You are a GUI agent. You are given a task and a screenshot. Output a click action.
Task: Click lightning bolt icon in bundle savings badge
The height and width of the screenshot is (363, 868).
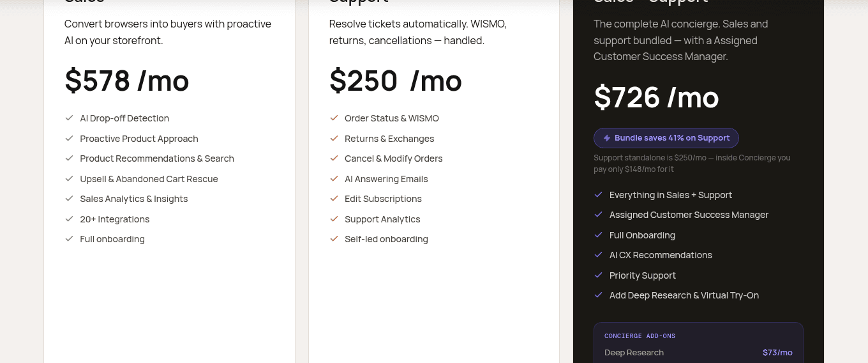tap(607, 138)
